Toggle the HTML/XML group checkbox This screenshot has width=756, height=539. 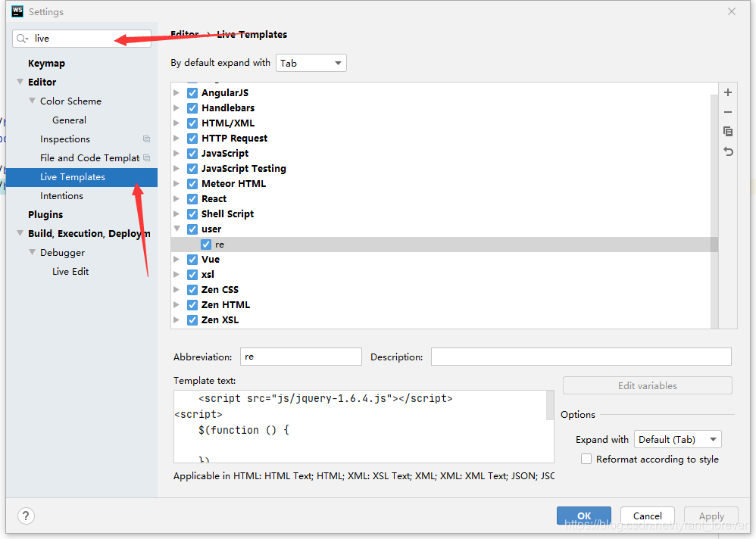coord(192,123)
